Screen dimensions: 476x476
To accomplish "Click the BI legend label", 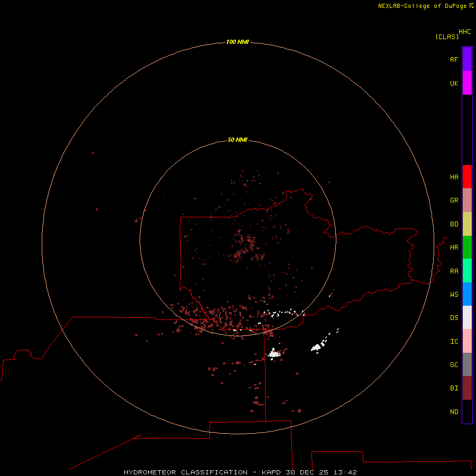I will click(x=454, y=388).
